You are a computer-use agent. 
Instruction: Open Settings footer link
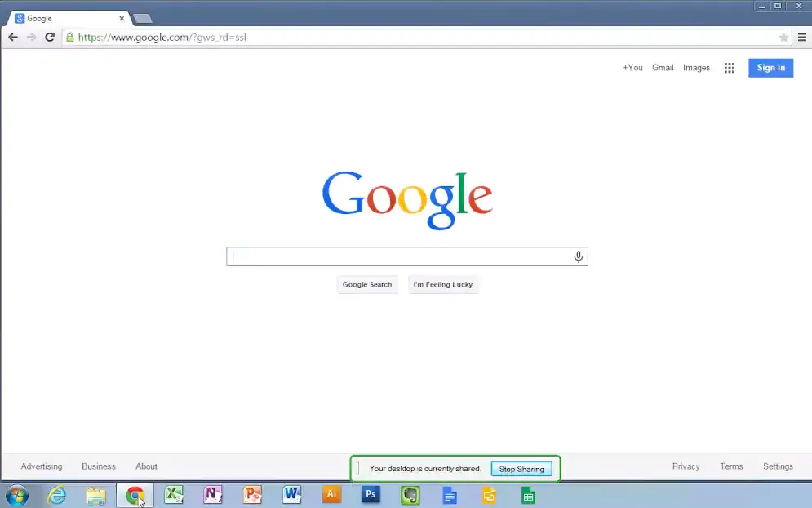tap(778, 466)
